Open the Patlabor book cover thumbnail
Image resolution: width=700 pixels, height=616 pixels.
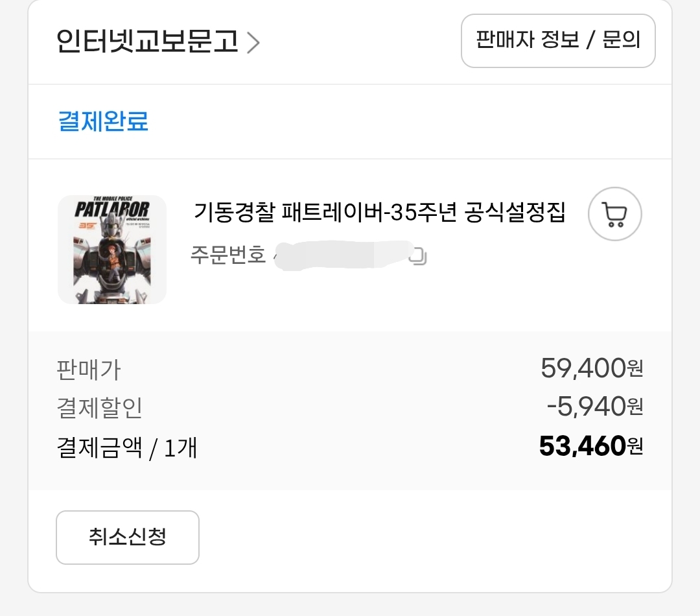pyautogui.click(x=112, y=250)
